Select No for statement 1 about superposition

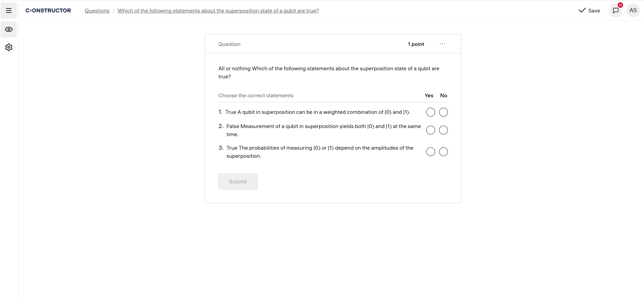(x=444, y=112)
